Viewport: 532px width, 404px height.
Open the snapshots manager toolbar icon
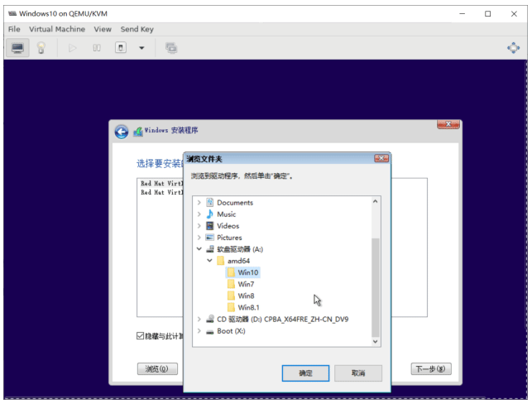(171, 48)
